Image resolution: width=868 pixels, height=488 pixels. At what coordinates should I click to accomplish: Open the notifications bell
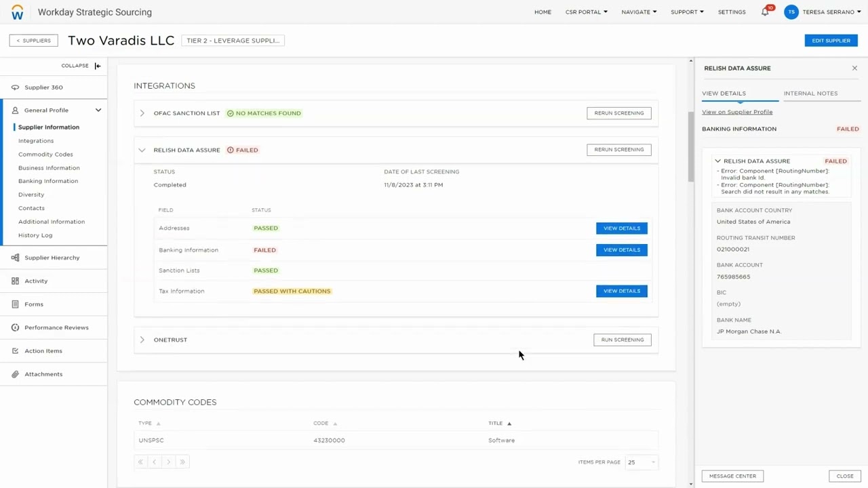[765, 12]
